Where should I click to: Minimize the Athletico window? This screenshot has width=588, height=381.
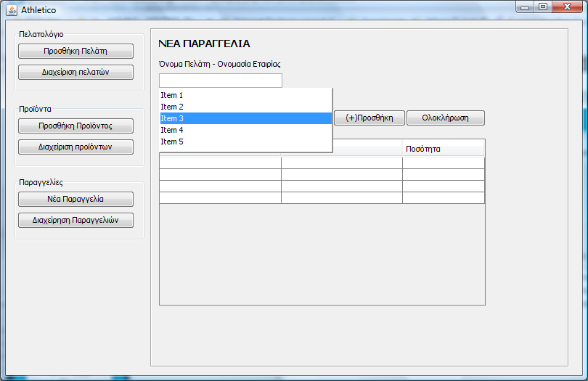coord(525,7)
